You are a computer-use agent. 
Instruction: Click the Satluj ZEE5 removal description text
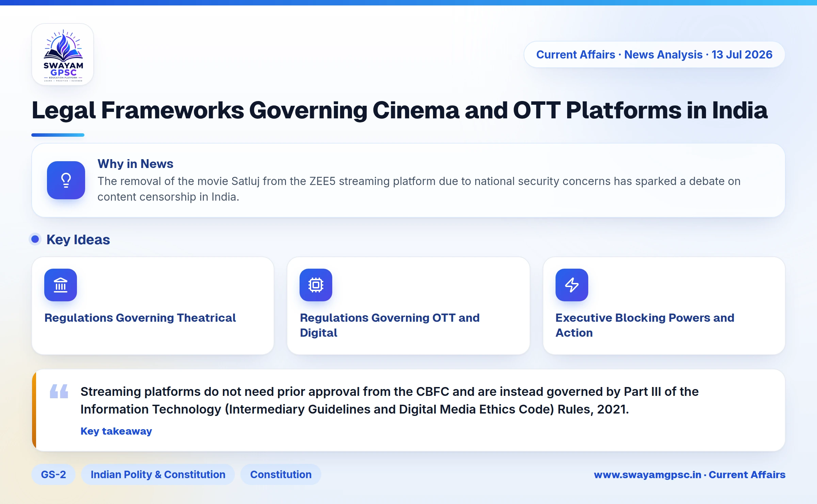419,189
